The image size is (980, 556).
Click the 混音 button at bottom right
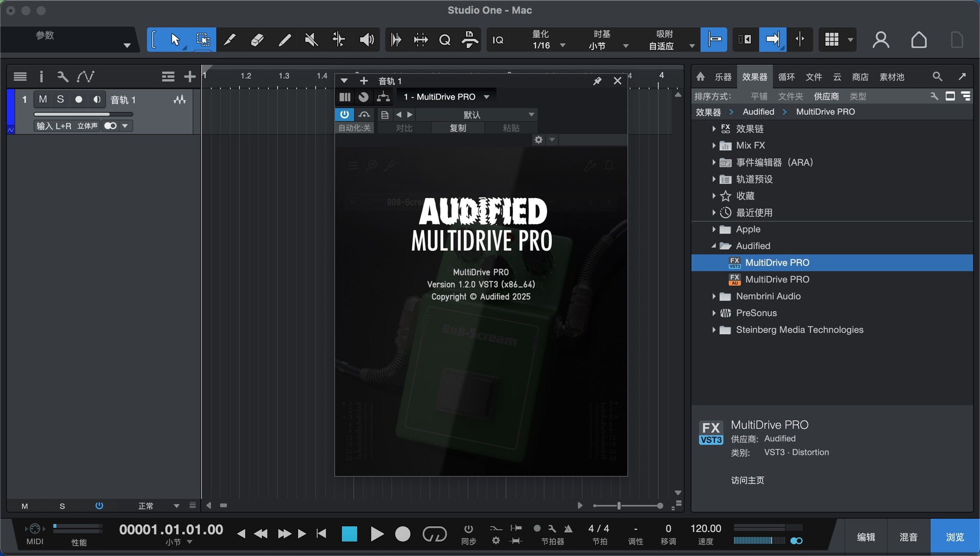pyautogui.click(x=909, y=537)
